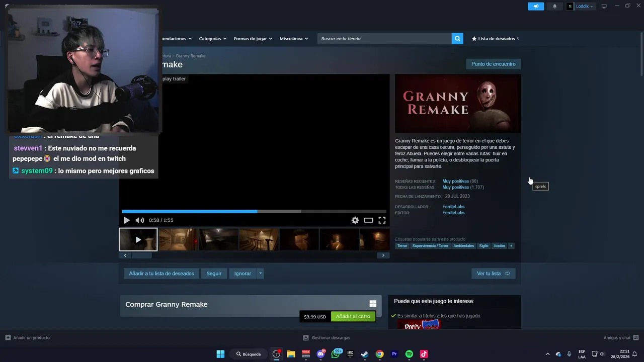Open OBS Studio from taskbar
This screenshot has height=362, width=644.
click(276, 354)
